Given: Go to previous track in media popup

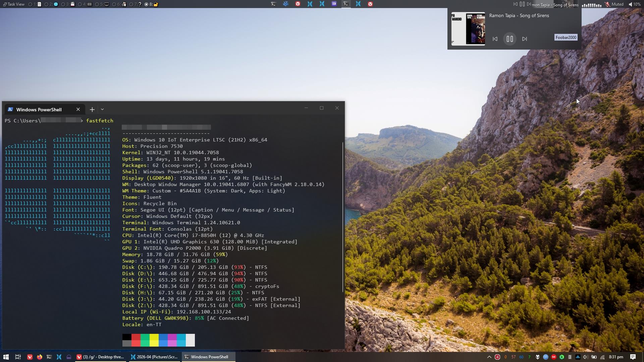Looking at the screenshot, I should (495, 39).
